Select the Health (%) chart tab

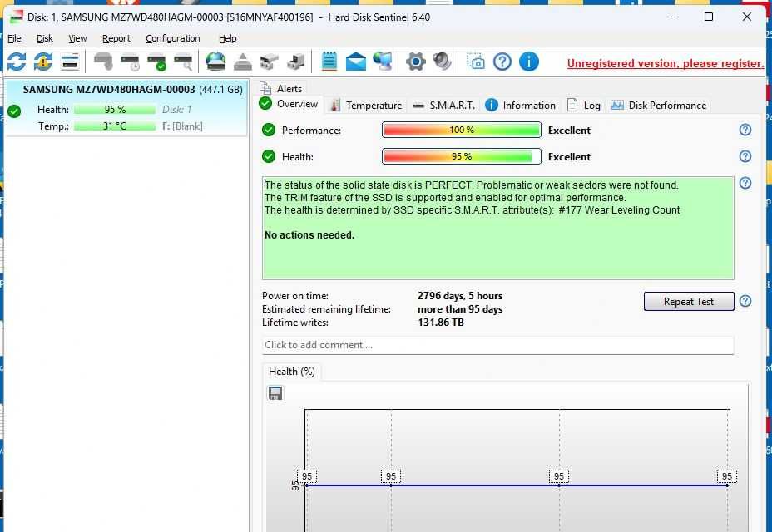coord(292,372)
